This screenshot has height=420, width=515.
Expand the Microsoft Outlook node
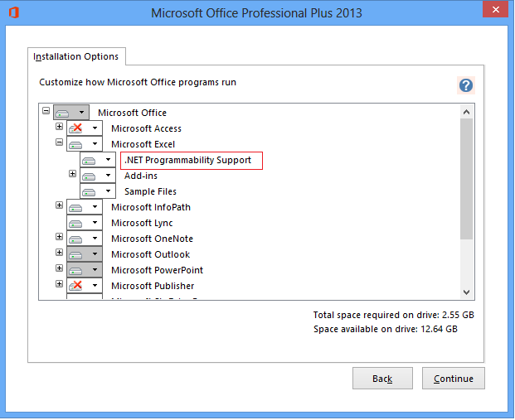59,253
